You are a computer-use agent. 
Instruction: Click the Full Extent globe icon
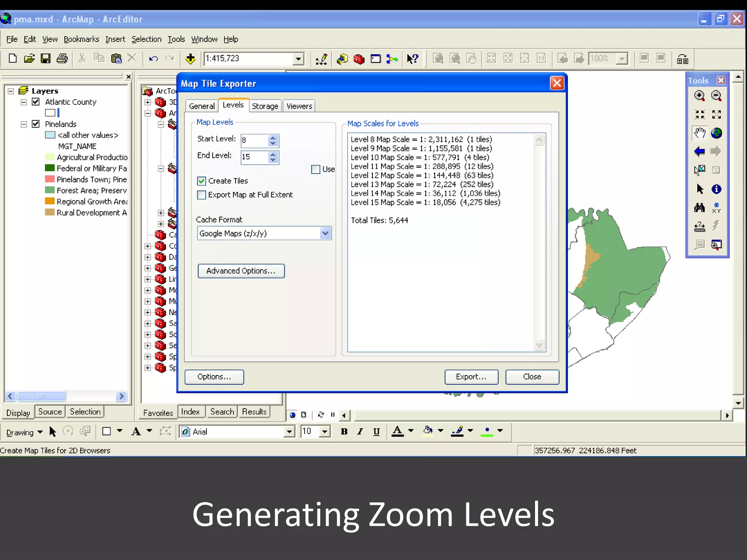(x=716, y=133)
